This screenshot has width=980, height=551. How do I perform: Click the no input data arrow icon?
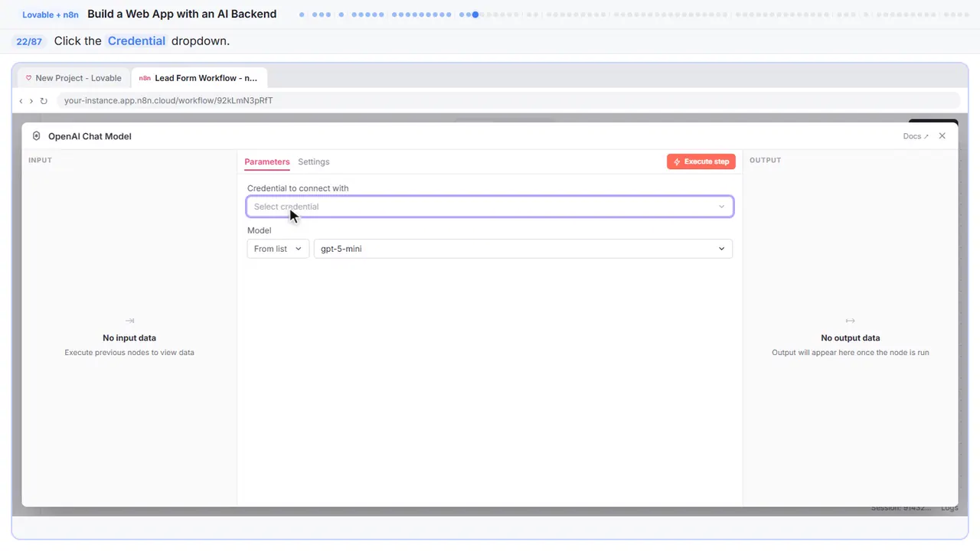pos(129,321)
